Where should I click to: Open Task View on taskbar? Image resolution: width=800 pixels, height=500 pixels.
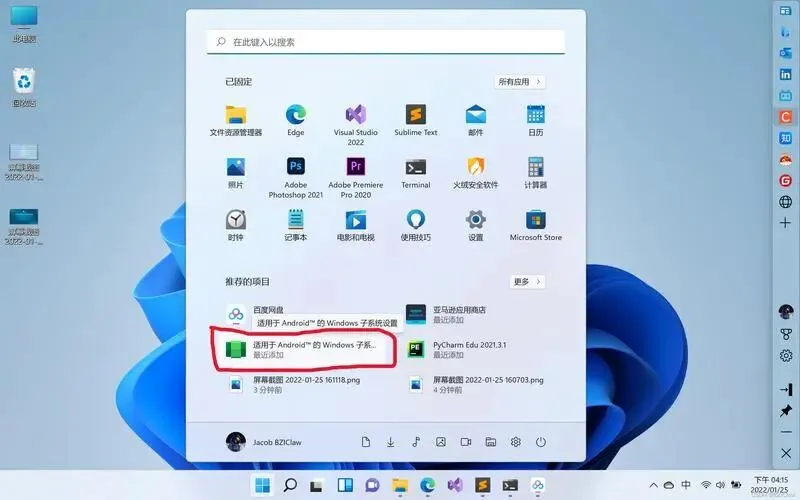317,485
